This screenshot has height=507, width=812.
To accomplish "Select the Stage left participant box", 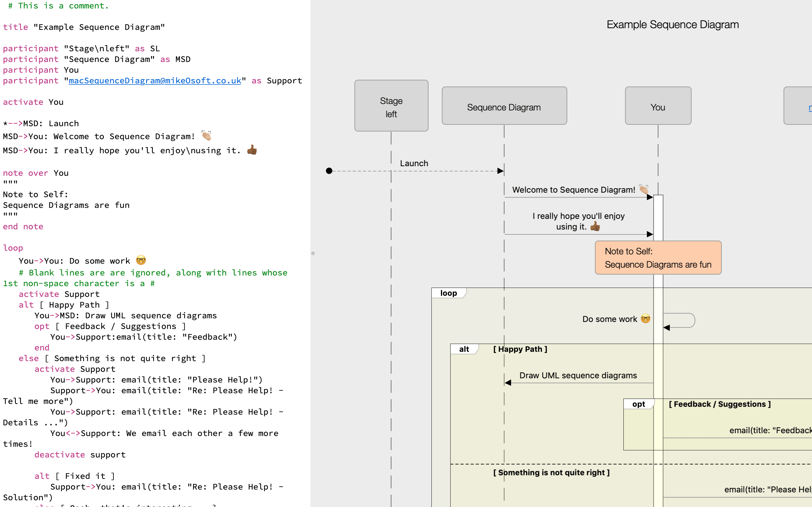I will (x=391, y=106).
